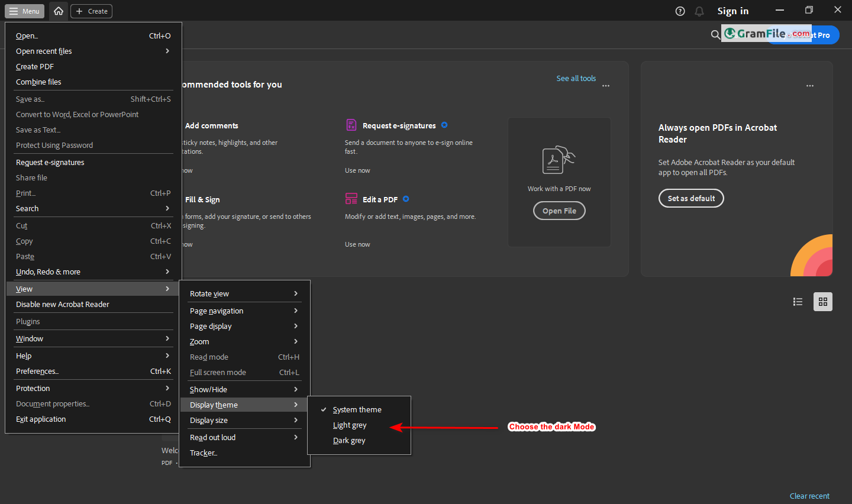Open more options on recommended tools card
The height and width of the screenshot is (504, 852).
(606, 86)
